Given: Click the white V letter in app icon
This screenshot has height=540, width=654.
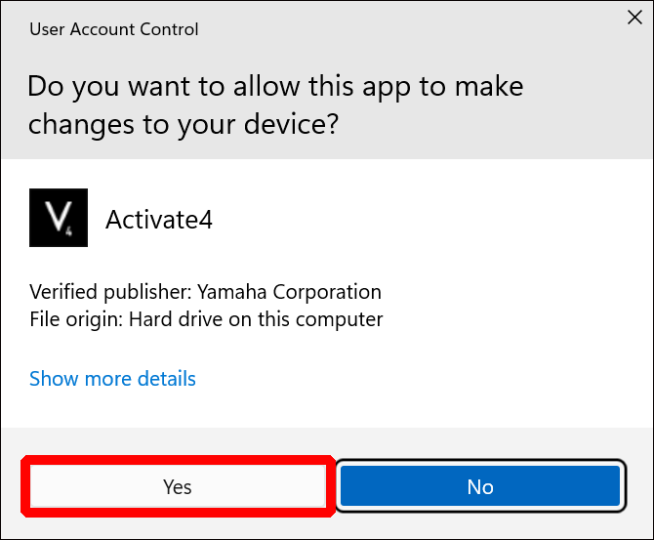Looking at the screenshot, I should [56, 216].
